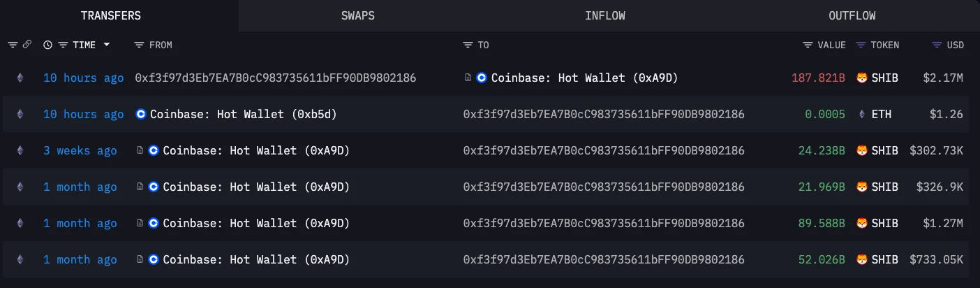Open the FROM column filter
This screenshot has height=288, width=980.
(138, 45)
